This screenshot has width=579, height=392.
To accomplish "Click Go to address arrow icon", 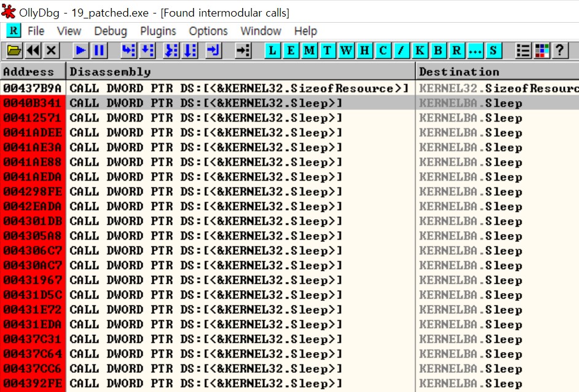I will pos(243,50).
